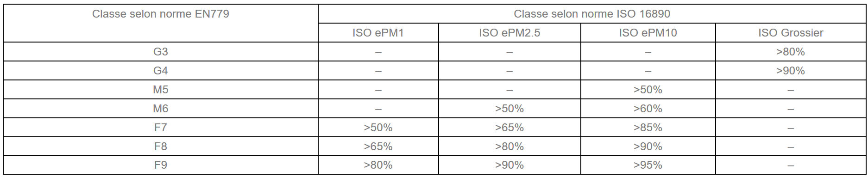The width and height of the screenshot is (868, 177).
Task: Click the G4 row label
Action: 161,71
